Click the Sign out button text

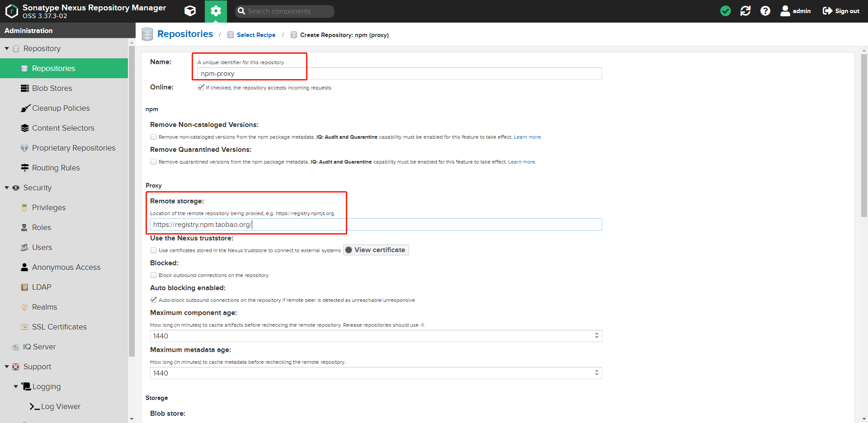[x=847, y=11]
